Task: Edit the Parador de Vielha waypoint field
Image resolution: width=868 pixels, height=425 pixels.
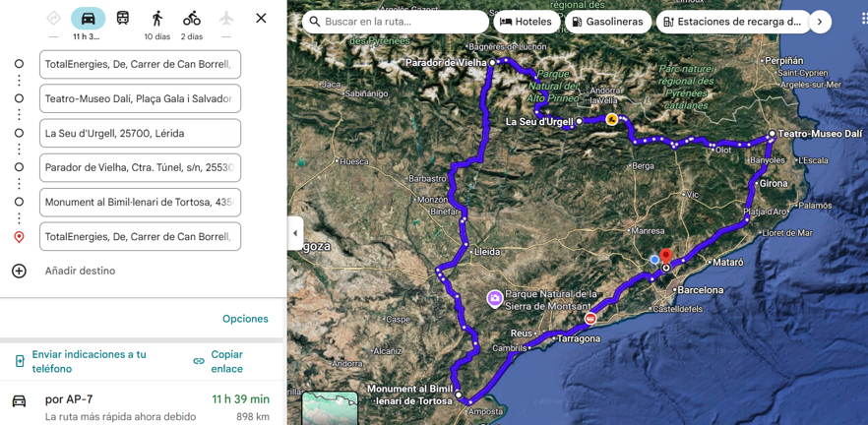Action: click(x=140, y=167)
